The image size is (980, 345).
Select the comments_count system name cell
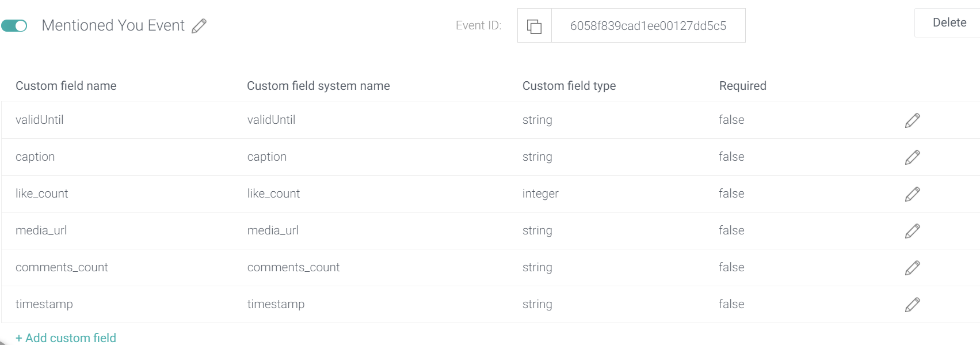(x=293, y=267)
